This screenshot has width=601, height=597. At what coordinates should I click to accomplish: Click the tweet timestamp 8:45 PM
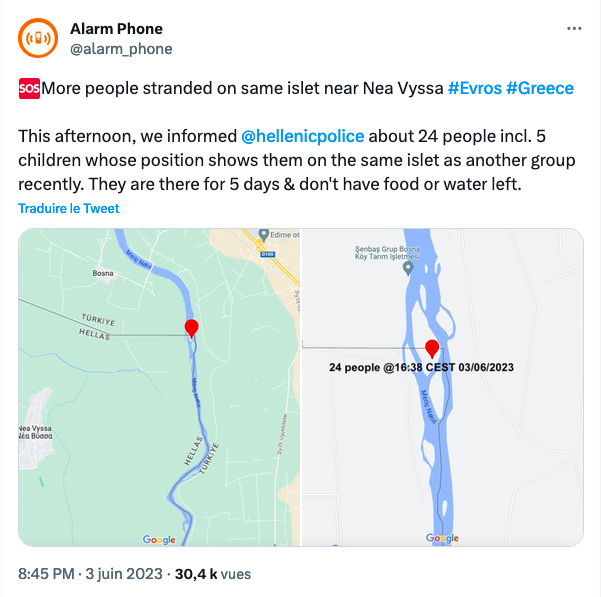[x=47, y=574]
